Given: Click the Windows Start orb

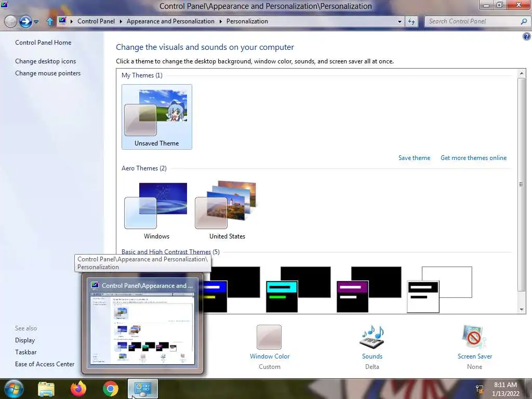Looking at the screenshot, I should (x=14, y=389).
